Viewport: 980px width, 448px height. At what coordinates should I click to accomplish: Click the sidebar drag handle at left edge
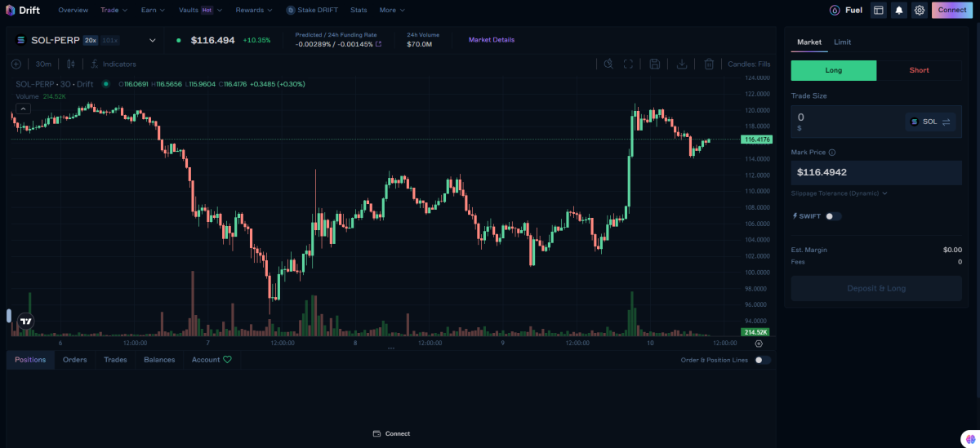[9, 316]
